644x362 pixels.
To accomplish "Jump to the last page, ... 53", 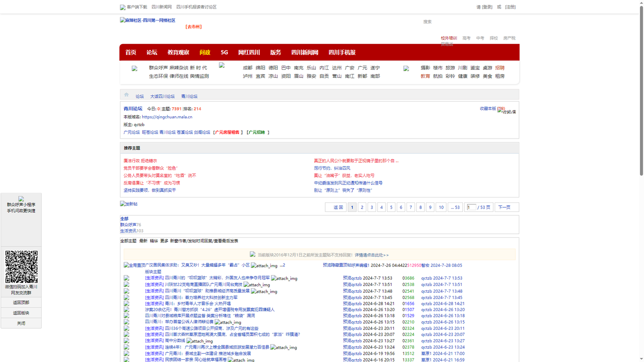I will [455, 207].
